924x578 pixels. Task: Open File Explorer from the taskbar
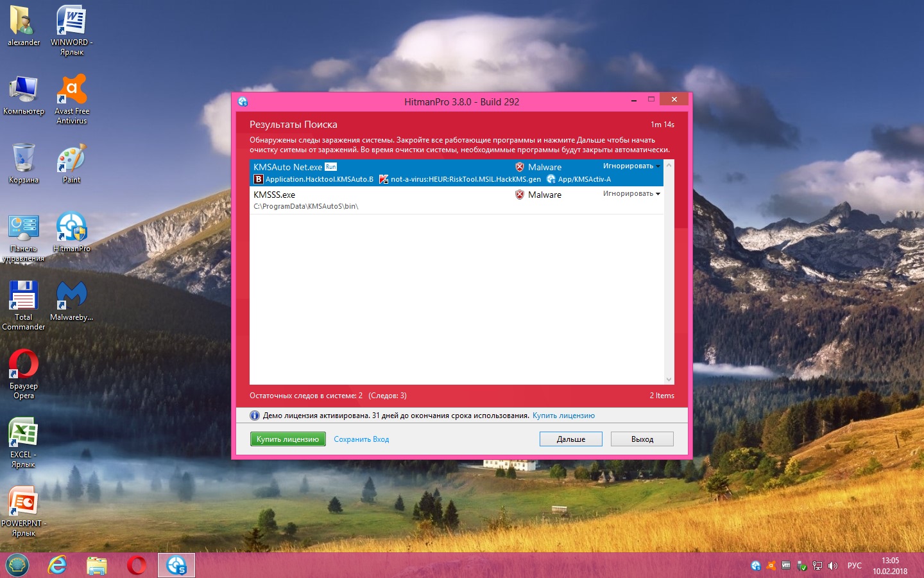click(x=97, y=565)
